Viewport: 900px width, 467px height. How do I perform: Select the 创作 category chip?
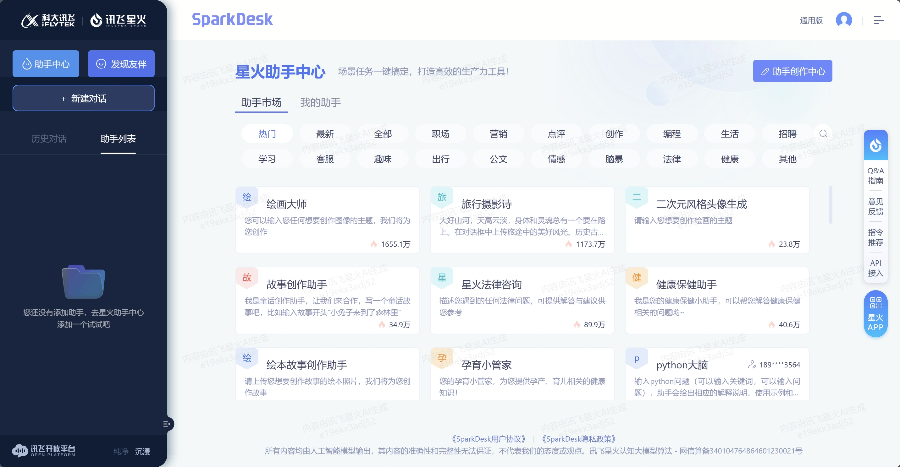(614, 134)
